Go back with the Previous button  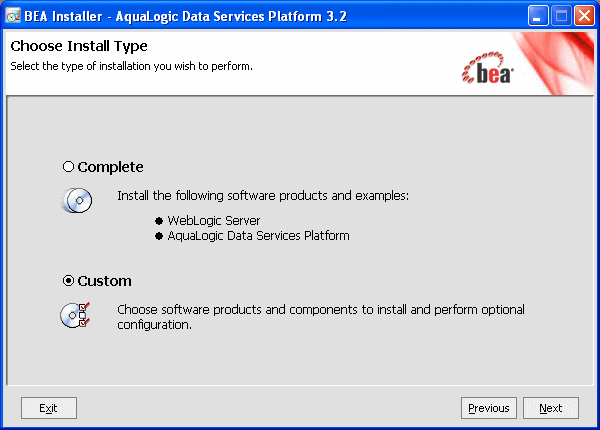point(489,408)
